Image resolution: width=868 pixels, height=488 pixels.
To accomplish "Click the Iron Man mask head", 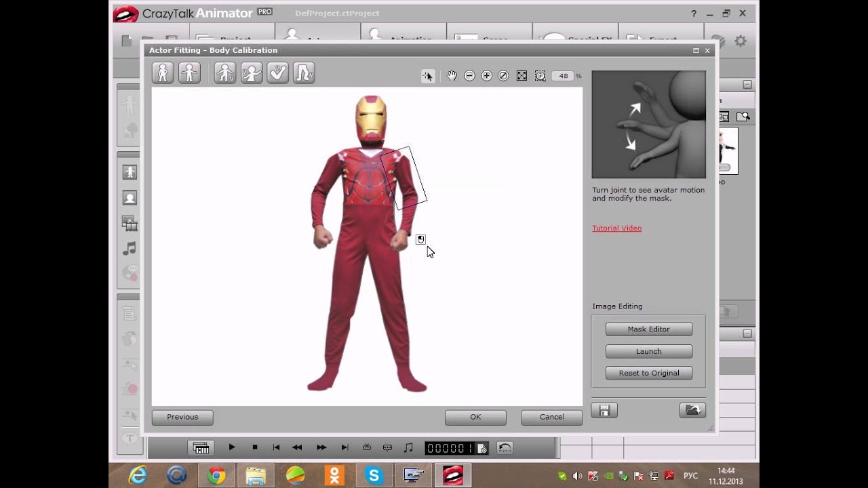I will click(x=371, y=119).
